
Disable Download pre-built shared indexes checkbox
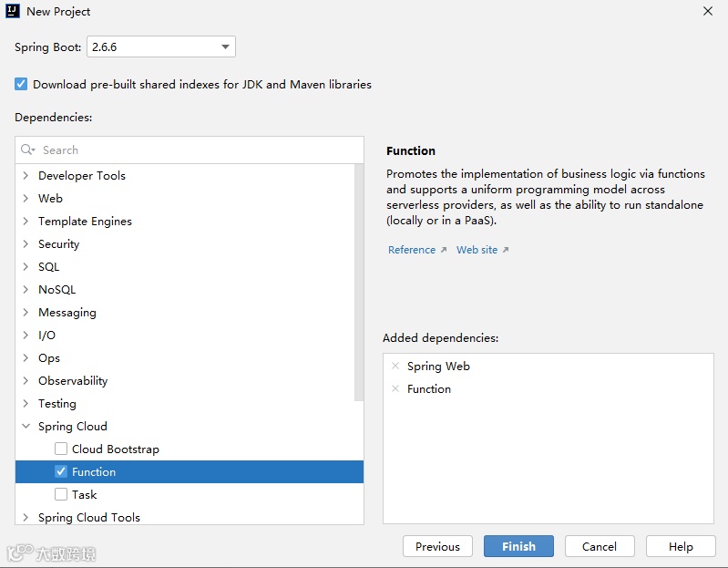[x=22, y=84]
